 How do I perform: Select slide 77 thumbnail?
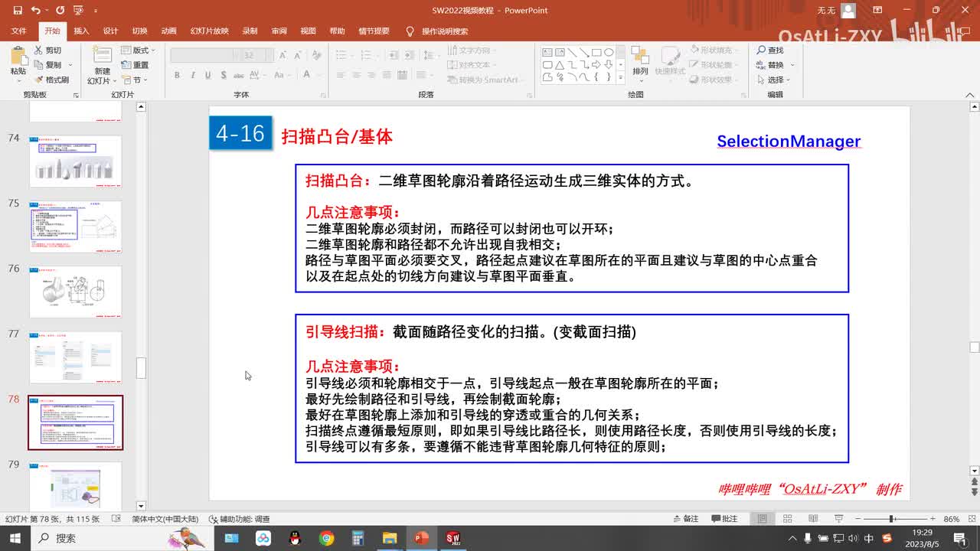click(x=75, y=357)
